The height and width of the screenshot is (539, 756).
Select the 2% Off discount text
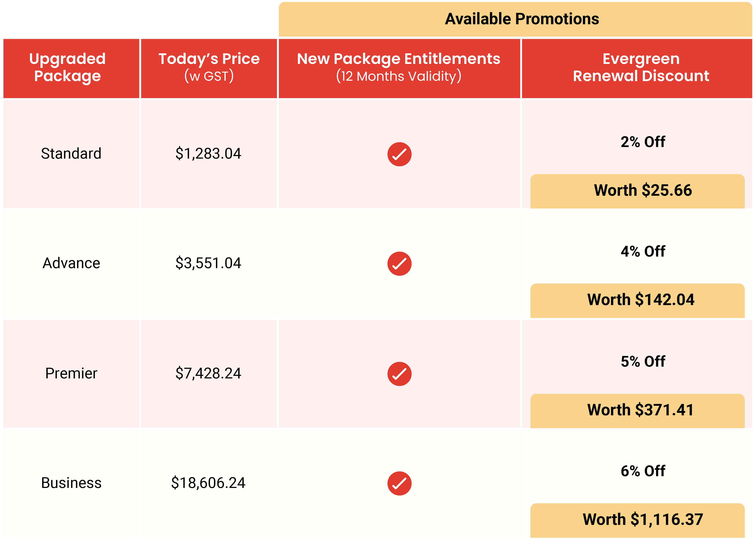tap(643, 142)
